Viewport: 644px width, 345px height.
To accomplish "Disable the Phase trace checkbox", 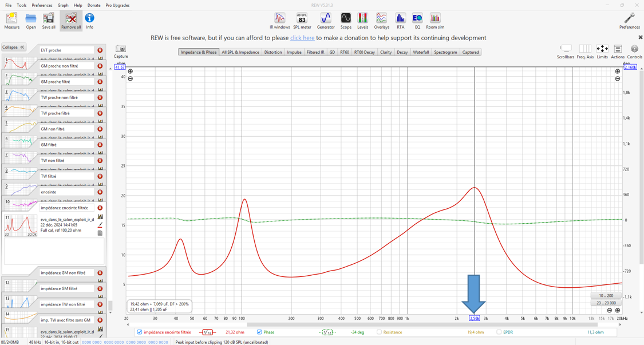I will point(259,332).
